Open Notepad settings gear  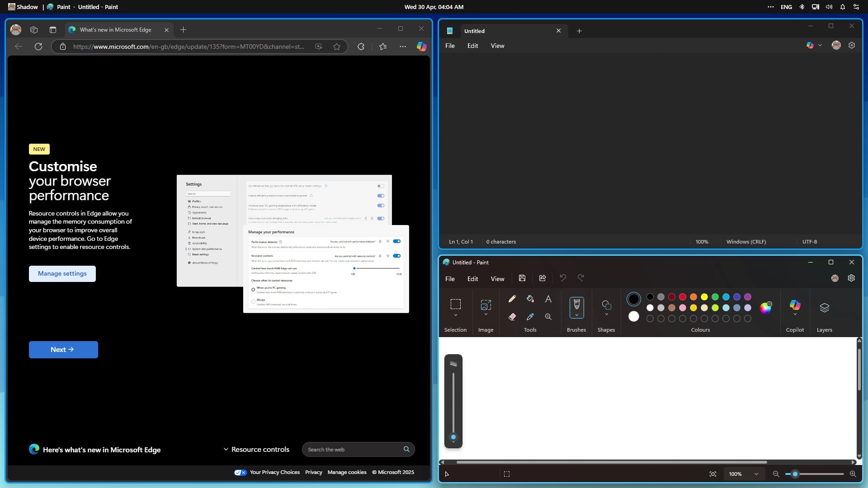[x=852, y=46]
